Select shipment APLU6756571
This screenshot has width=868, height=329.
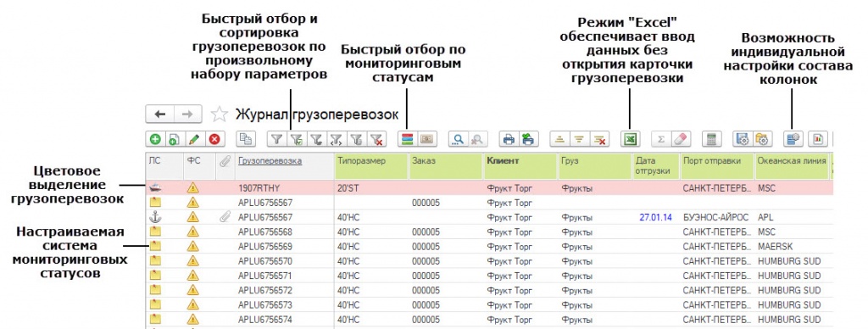coord(265,276)
